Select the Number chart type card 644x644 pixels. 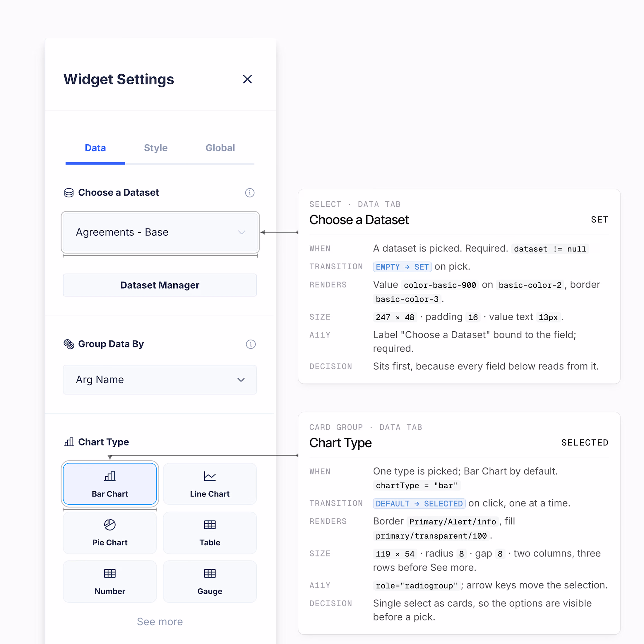click(x=110, y=581)
